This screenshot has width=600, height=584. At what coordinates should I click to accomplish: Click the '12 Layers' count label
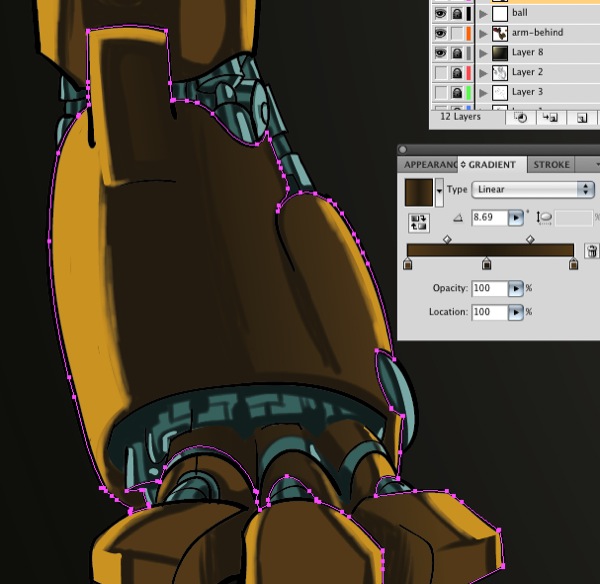(x=460, y=117)
